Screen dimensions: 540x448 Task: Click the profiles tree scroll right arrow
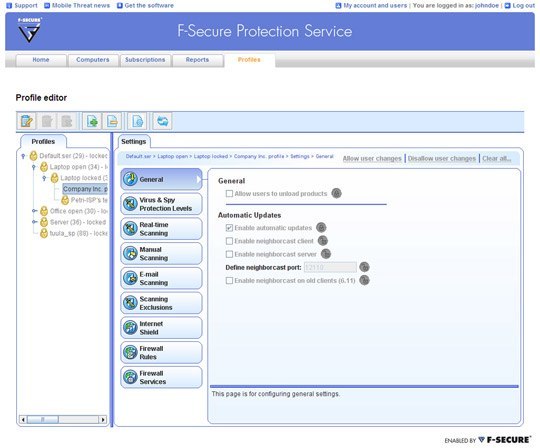pos(103,419)
